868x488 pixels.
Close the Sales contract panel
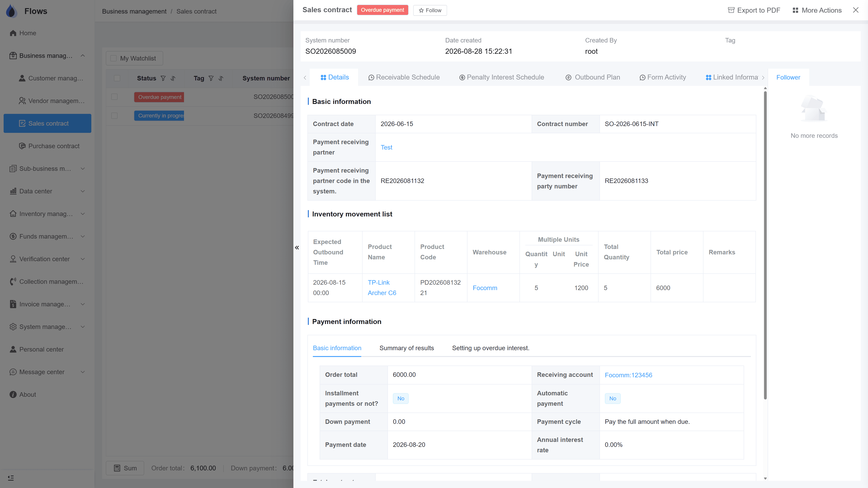(856, 10)
